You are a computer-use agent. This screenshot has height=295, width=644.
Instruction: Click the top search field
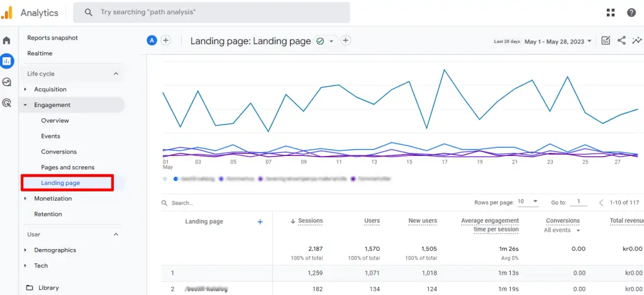coord(211,13)
